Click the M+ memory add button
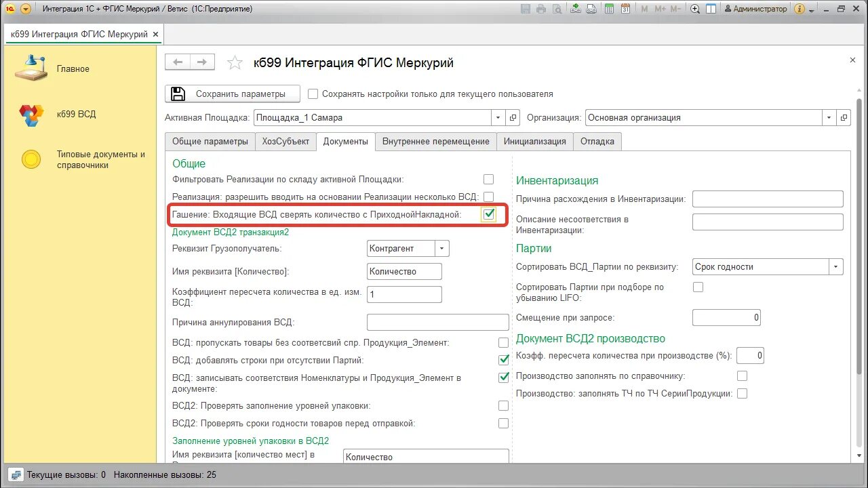Image resolution: width=868 pixels, height=488 pixels. pyautogui.click(x=659, y=9)
